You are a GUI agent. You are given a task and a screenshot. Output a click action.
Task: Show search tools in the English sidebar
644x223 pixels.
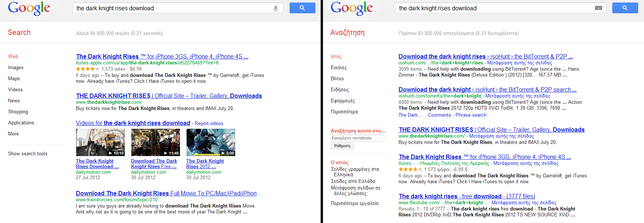[28, 153]
